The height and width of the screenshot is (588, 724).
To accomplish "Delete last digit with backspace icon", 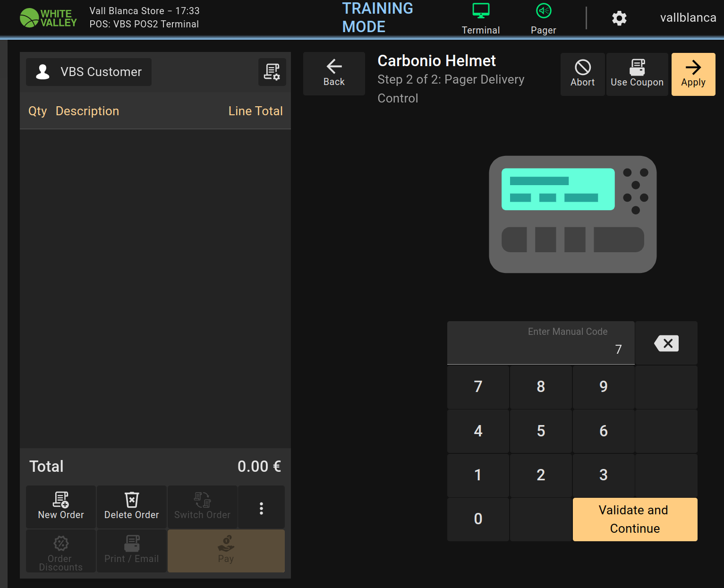I will point(666,343).
